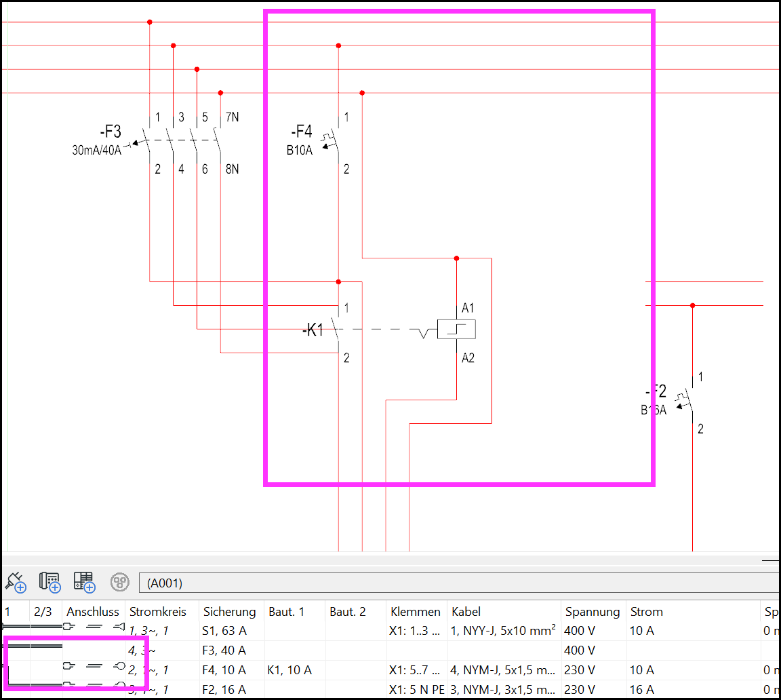Viewport: 781px width, 700px height.
Task: Click the Sicherung column header
Action: (230, 611)
